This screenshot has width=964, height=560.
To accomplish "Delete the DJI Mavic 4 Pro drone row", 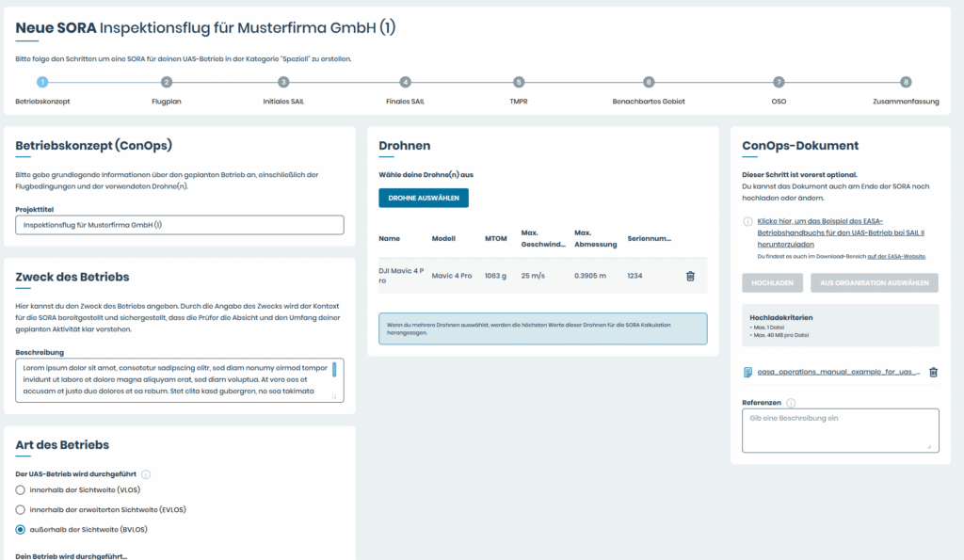I will pos(690,276).
